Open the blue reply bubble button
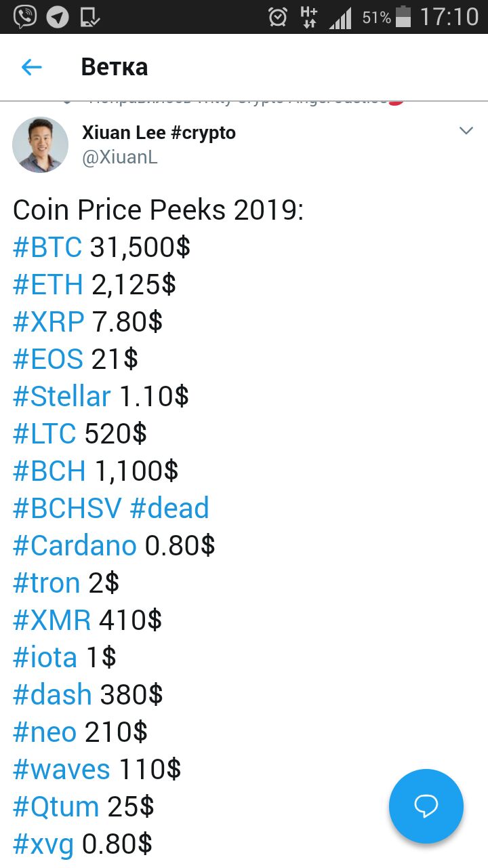The height and width of the screenshot is (868, 488). click(x=426, y=806)
